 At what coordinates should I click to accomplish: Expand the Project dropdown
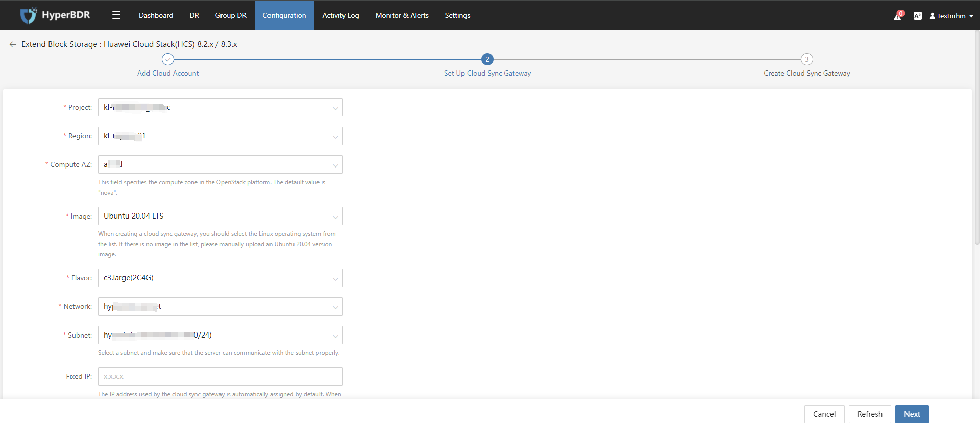220,107
